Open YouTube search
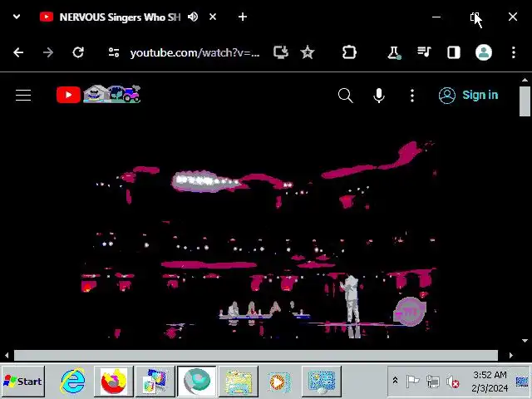 tap(346, 96)
